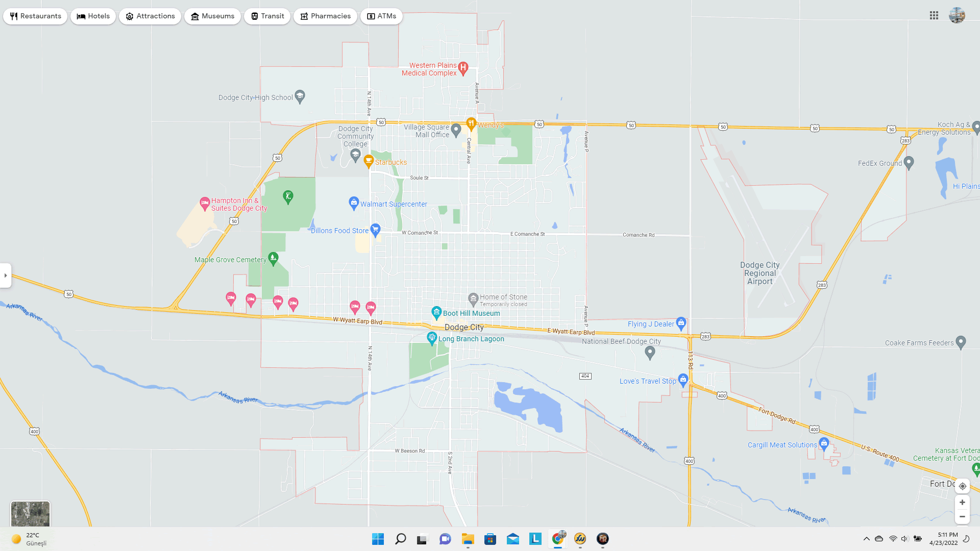Expand the collapsed side panel arrow
The width and height of the screenshot is (980, 551).
pos(6,275)
